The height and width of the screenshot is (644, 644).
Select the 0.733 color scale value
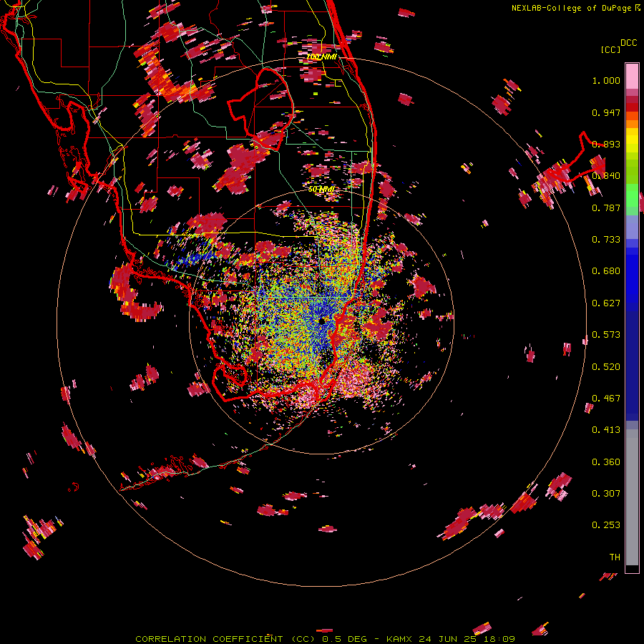tap(606, 240)
